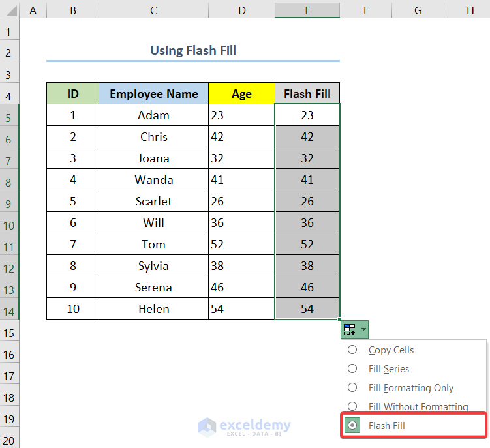This screenshot has height=448, width=490.
Task: Open the Auto Fill Options button
Action: (x=354, y=329)
